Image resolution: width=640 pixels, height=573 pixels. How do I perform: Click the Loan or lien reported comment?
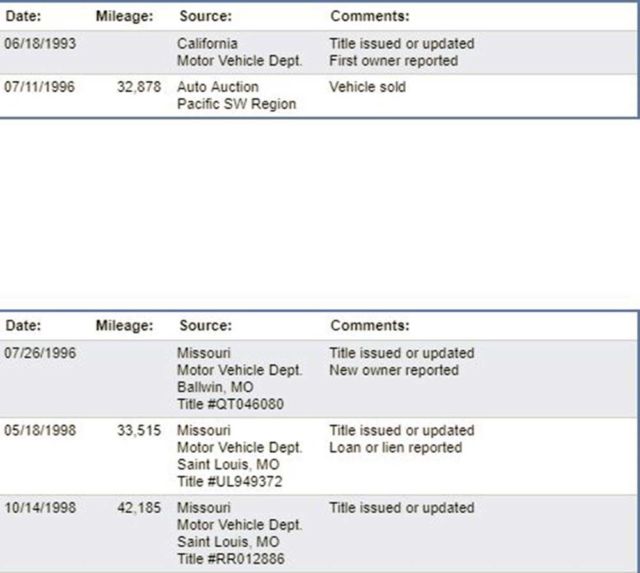[395, 448]
